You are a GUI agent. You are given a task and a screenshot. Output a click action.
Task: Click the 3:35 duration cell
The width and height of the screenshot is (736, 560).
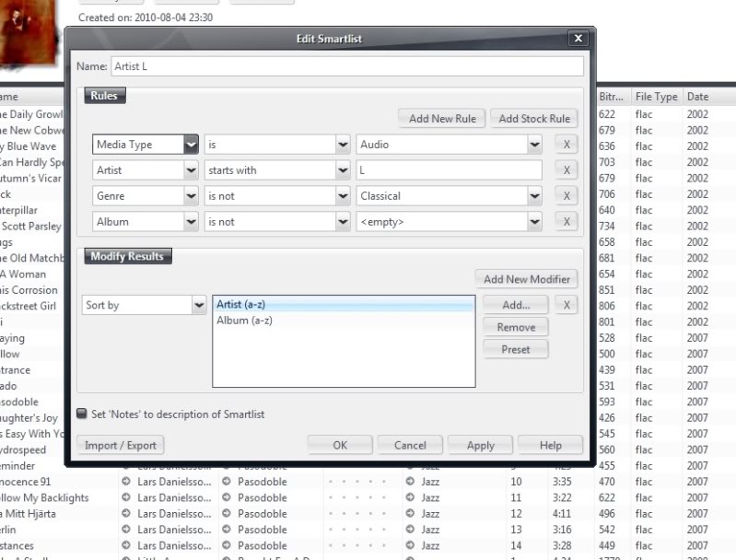(561, 482)
